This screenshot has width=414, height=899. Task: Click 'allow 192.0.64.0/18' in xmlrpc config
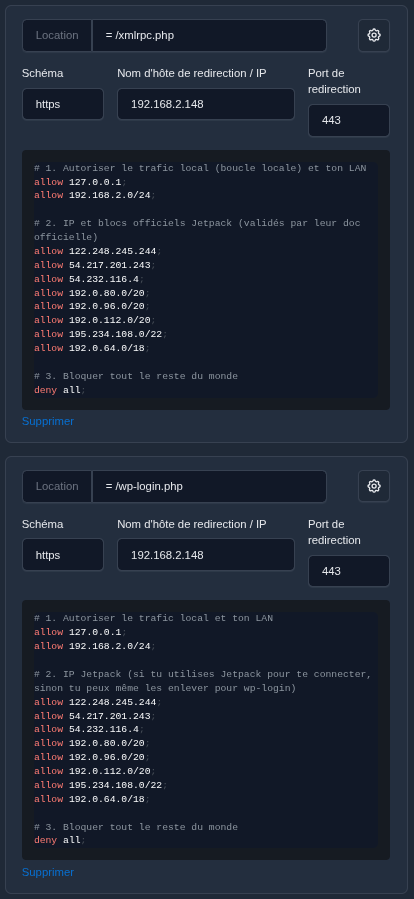pos(92,349)
